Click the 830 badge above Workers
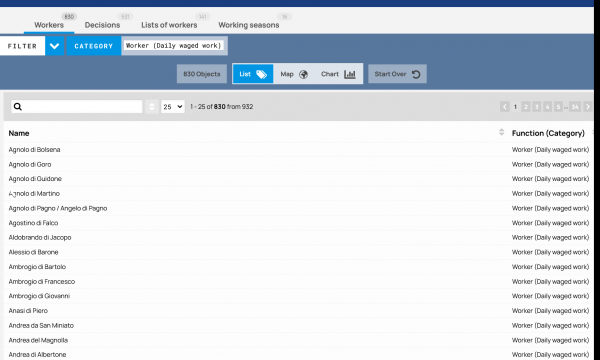The width and height of the screenshot is (600, 360). coord(69,16)
